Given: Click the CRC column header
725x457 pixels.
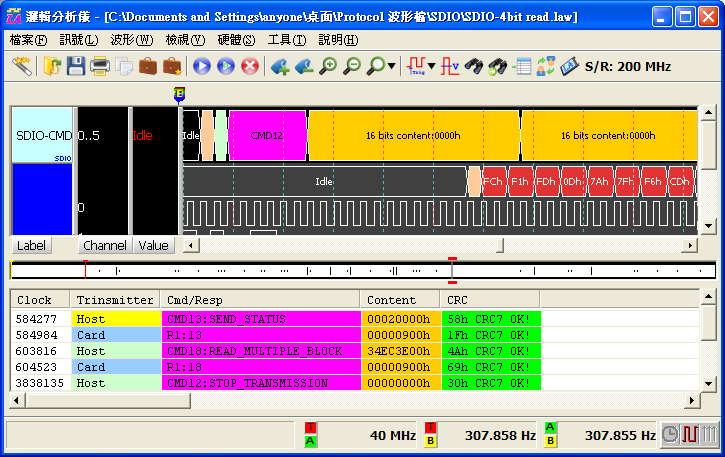Looking at the screenshot, I should pos(490,300).
